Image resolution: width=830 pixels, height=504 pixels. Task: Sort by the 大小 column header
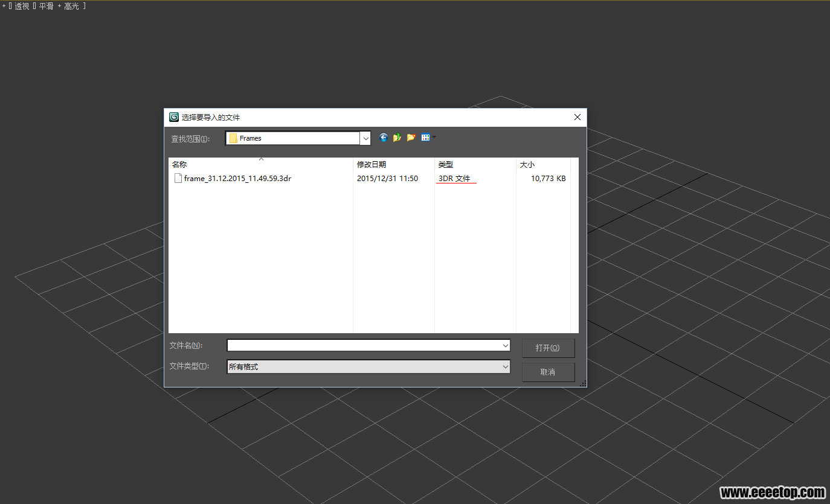pyautogui.click(x=543, y=164)
